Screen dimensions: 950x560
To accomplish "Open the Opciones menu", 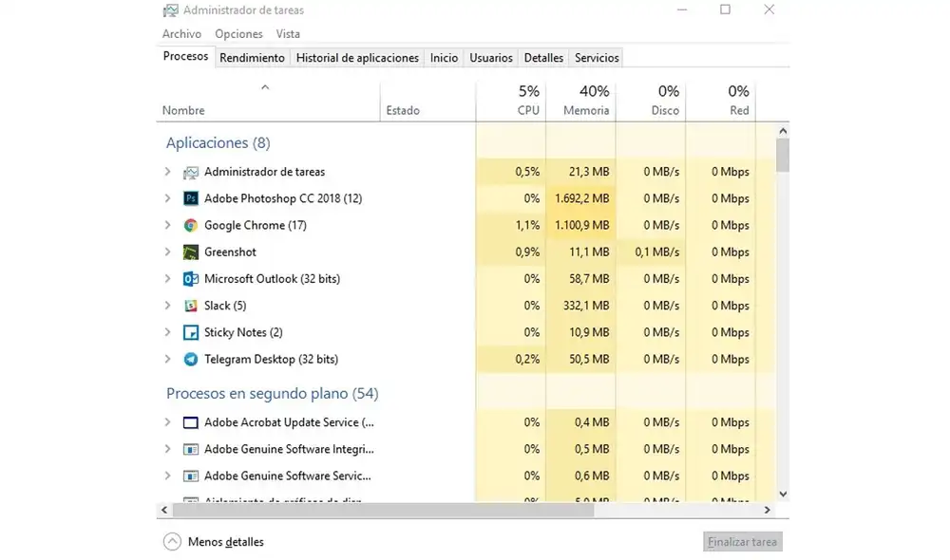I will tap(238, 34).
